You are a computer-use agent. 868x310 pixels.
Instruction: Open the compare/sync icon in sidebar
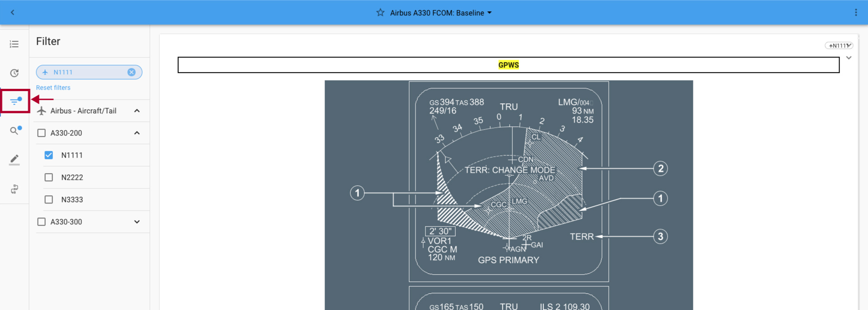pos(14,189)
